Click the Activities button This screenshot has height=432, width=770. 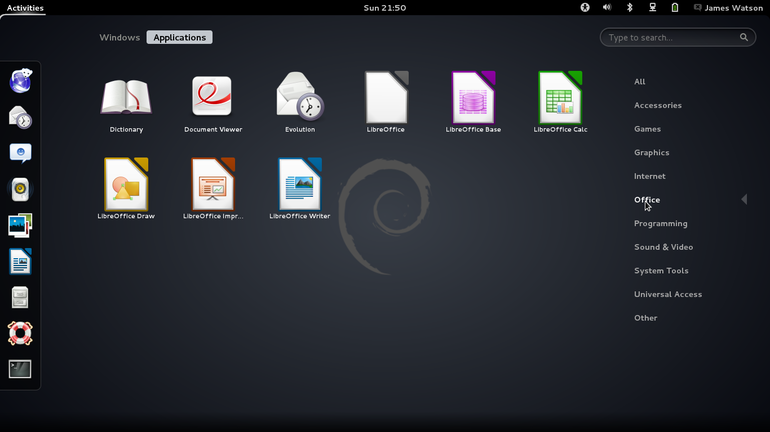click(25, 7)
